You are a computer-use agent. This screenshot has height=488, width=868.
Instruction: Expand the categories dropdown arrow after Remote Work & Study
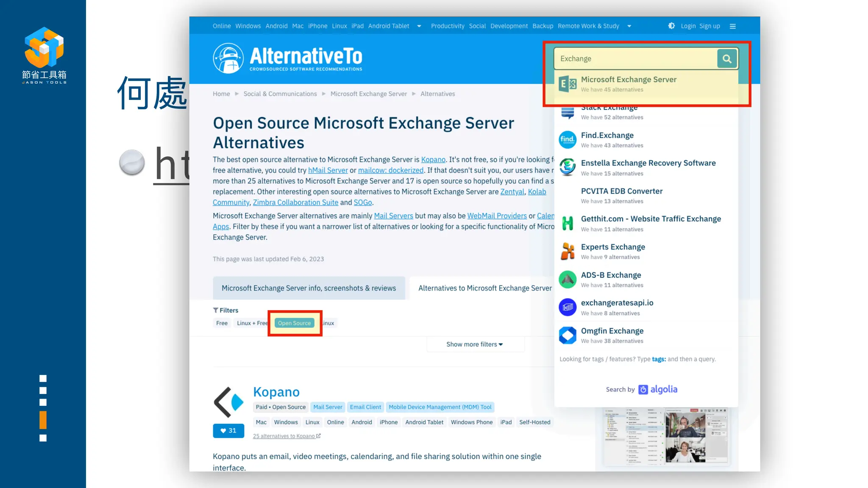(x=629, y=26)
